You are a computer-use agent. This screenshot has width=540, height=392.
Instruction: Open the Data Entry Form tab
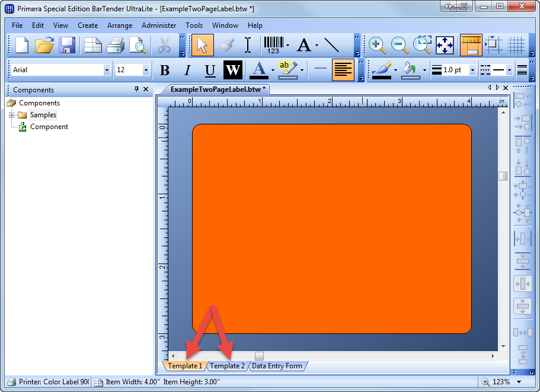[277, 366]
